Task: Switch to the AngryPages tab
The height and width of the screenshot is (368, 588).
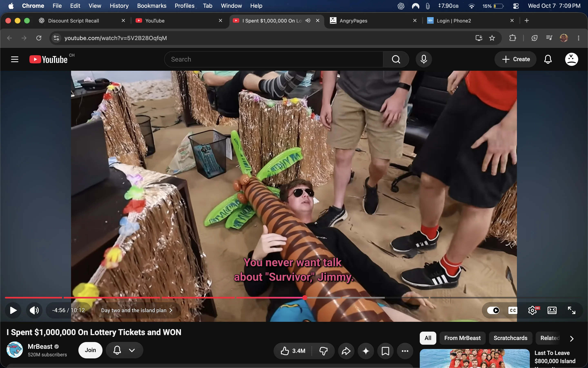Action: [373, 21]
